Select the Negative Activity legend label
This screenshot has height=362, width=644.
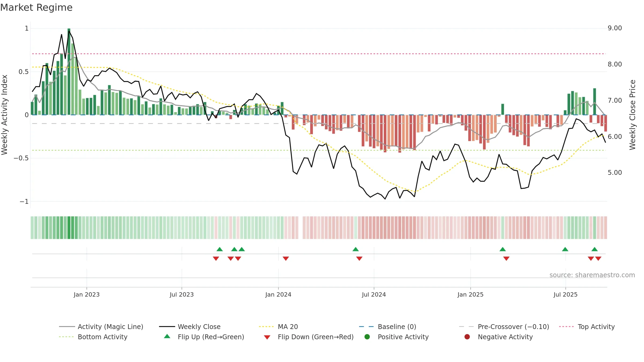tap(505, 337)
